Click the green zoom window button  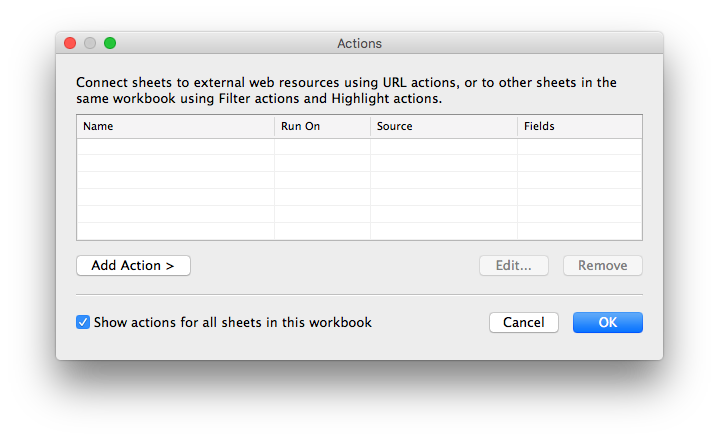[x=110, y=43]
